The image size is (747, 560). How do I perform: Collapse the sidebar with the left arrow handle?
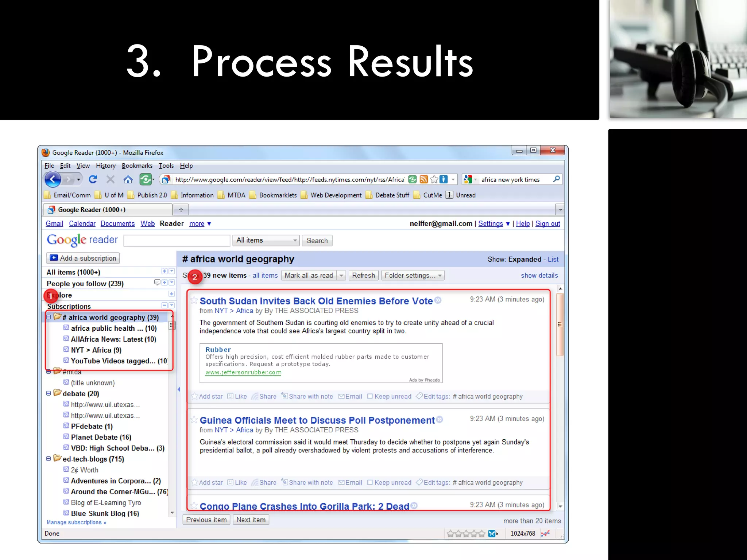click(179, 389)
